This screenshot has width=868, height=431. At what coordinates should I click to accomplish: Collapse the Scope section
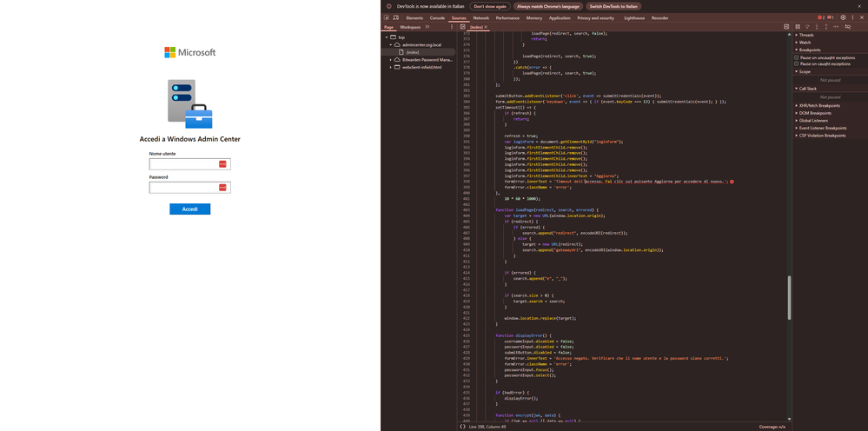click(x=803, y=71)
